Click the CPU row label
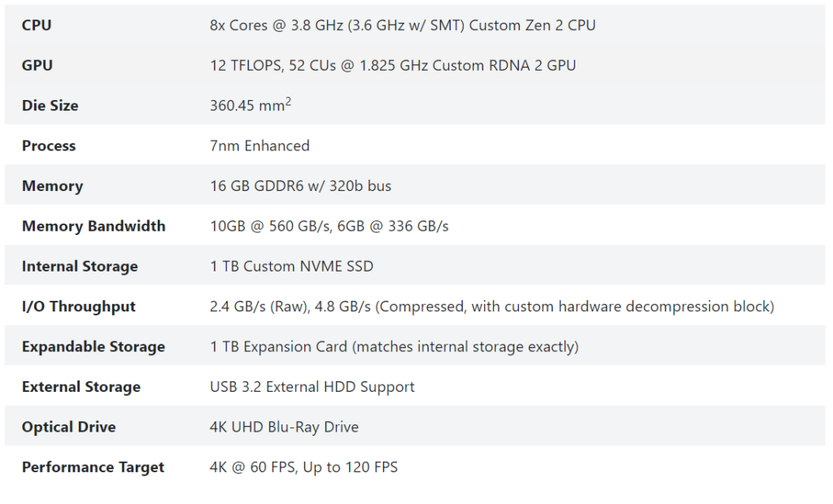 click(37, 25)
